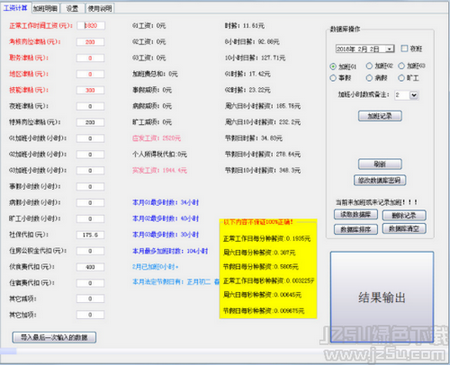
Task: Open the 设置 tab
Action: point(72,8)
